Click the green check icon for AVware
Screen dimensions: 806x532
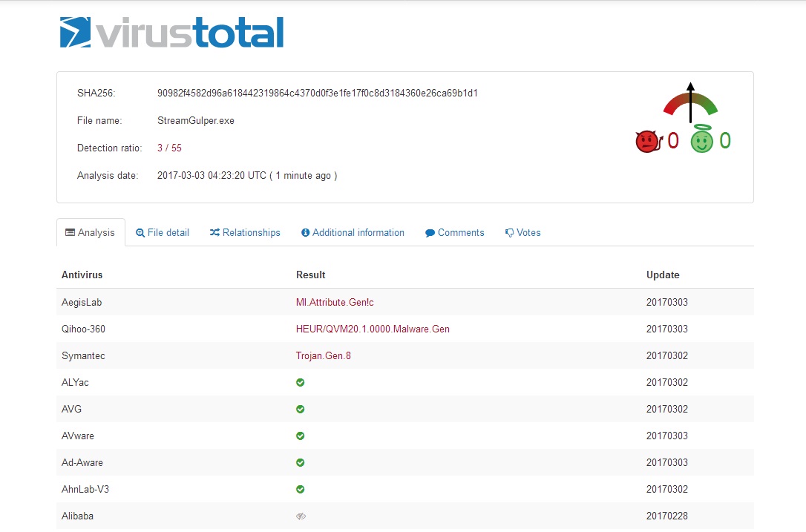[x=300, y=436]
